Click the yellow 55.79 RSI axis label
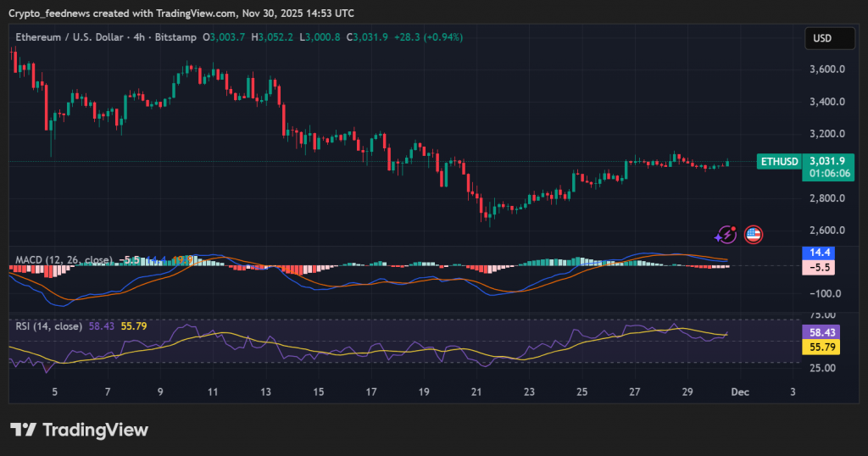The image size is (868, 456). coord(824,348)
